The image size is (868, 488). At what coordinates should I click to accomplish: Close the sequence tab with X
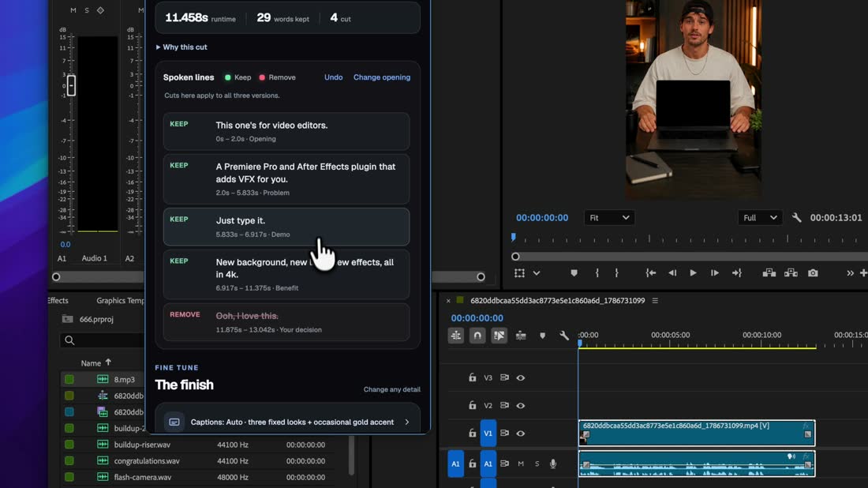[448, 301]
